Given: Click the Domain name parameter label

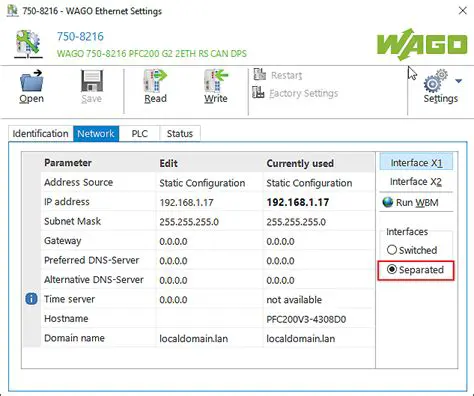Looking at the screenshot, I should tap(74, 338).
